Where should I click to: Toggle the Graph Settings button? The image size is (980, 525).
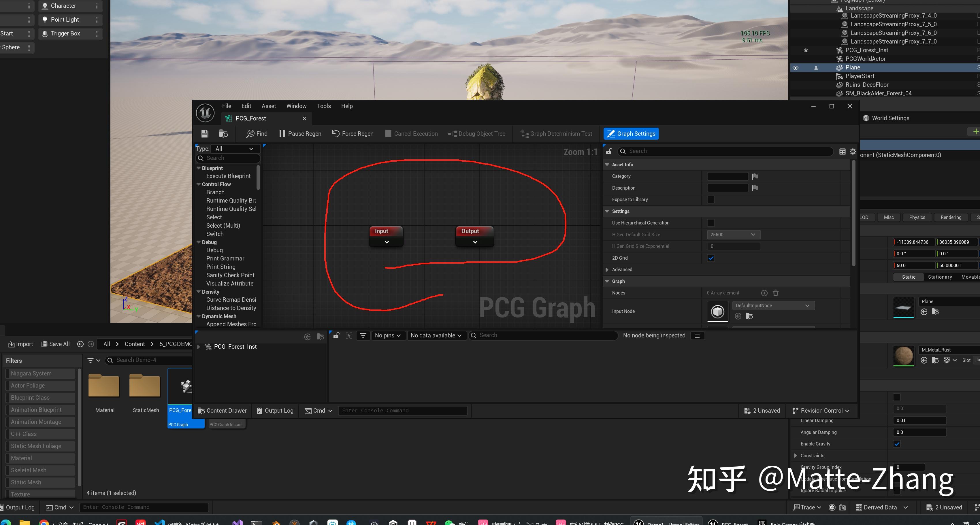tap(631, 133)
